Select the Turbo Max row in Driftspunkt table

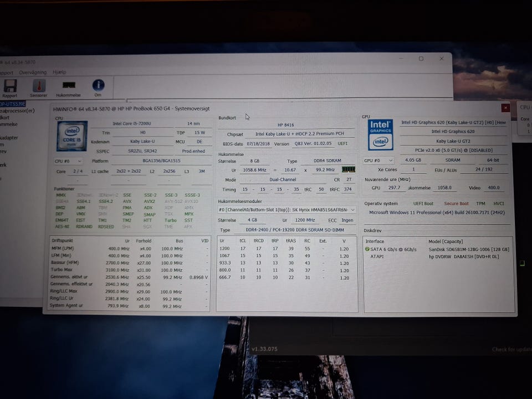(130, 270)
